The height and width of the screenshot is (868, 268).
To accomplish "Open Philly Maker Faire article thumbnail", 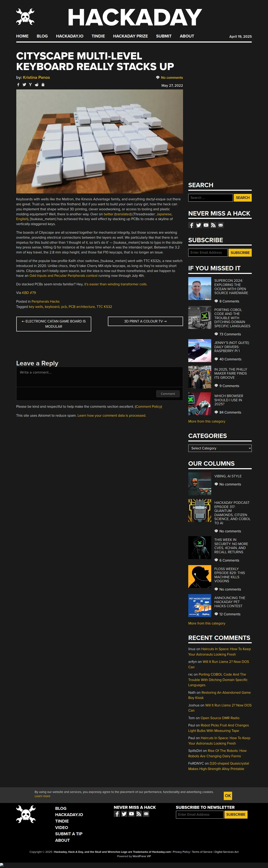I will [x=200, y=377].
